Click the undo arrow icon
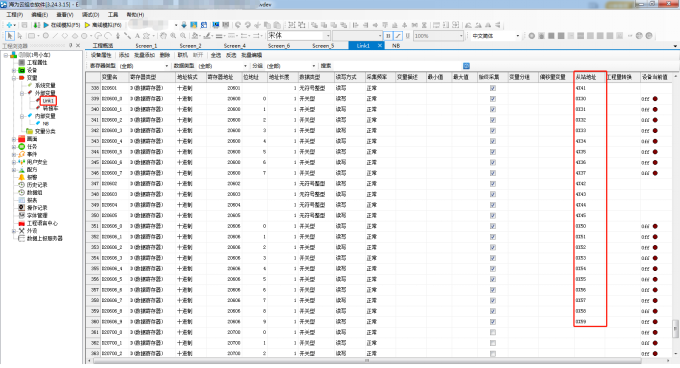This screenshot has width=680, height=368. pyautogui.click(x=238, y=25)
